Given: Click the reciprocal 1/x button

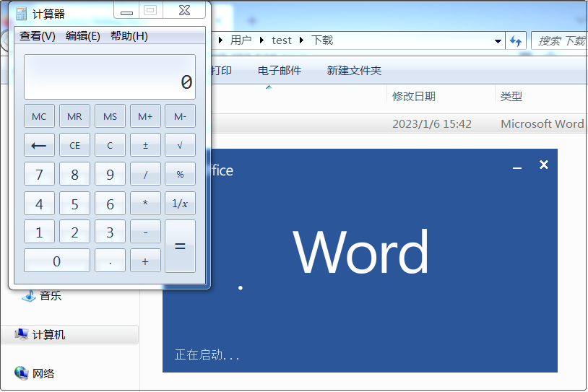Looking at the screenshot, I should 180,203.
